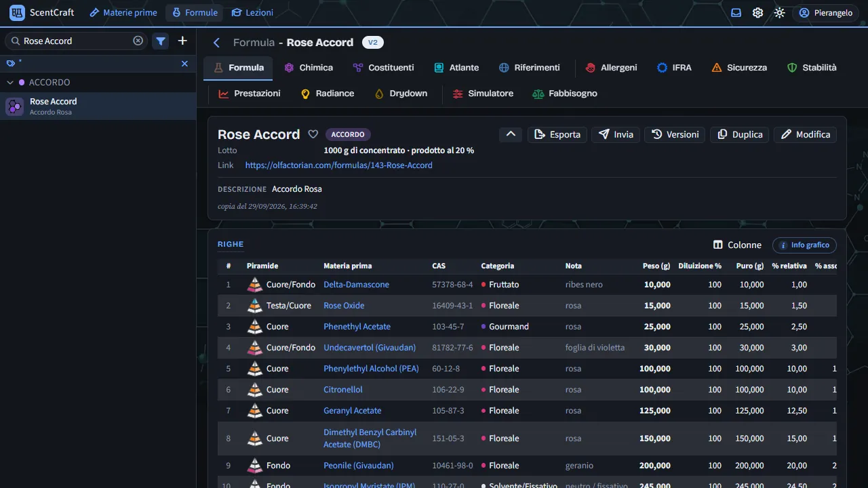
Task: Show the Info grafico details
Action: click(x=804, y=245)
